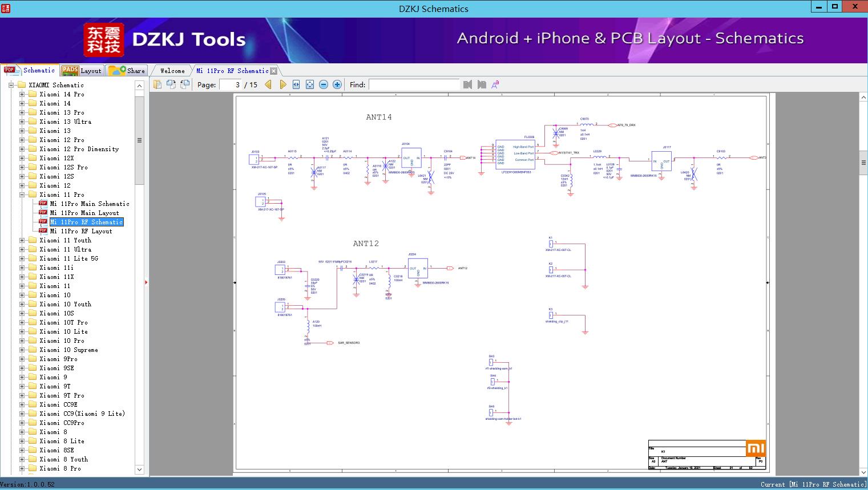Image resolution: width=868 pixels, height=490 pixels.
Task: Click PDF icon of Mi 11Pro Main Layout
Action: (43, 213)
